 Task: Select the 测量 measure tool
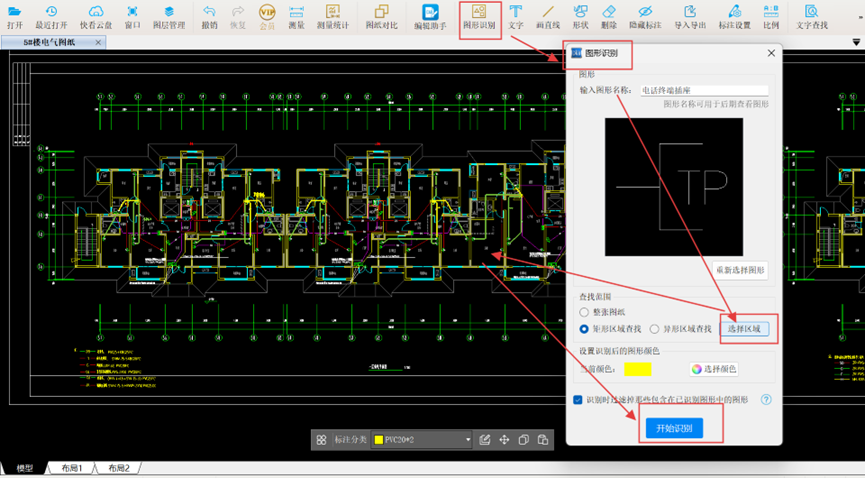[x=296, y=16]
